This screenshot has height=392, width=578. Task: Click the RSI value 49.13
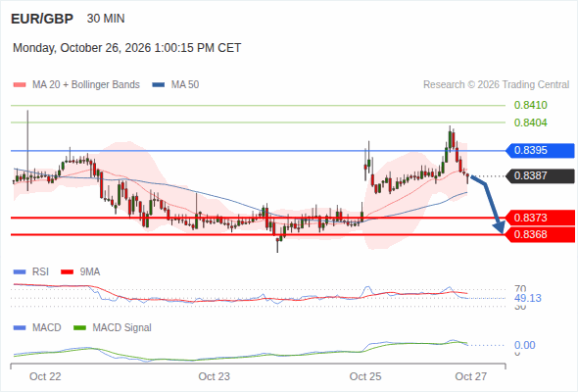[x=528, y=298]
